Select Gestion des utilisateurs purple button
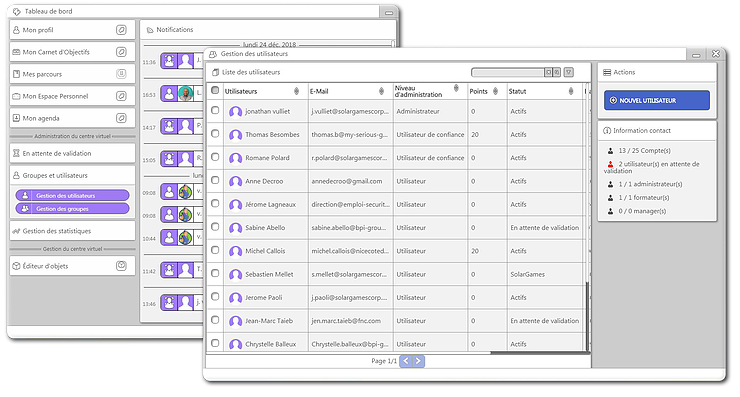 coord(72,195)
